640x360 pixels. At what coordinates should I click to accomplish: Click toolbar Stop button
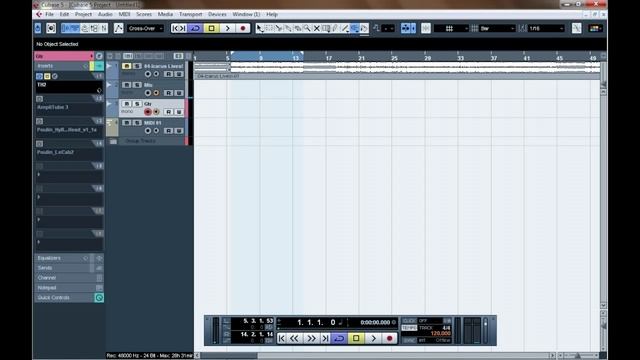coord(211,28)
